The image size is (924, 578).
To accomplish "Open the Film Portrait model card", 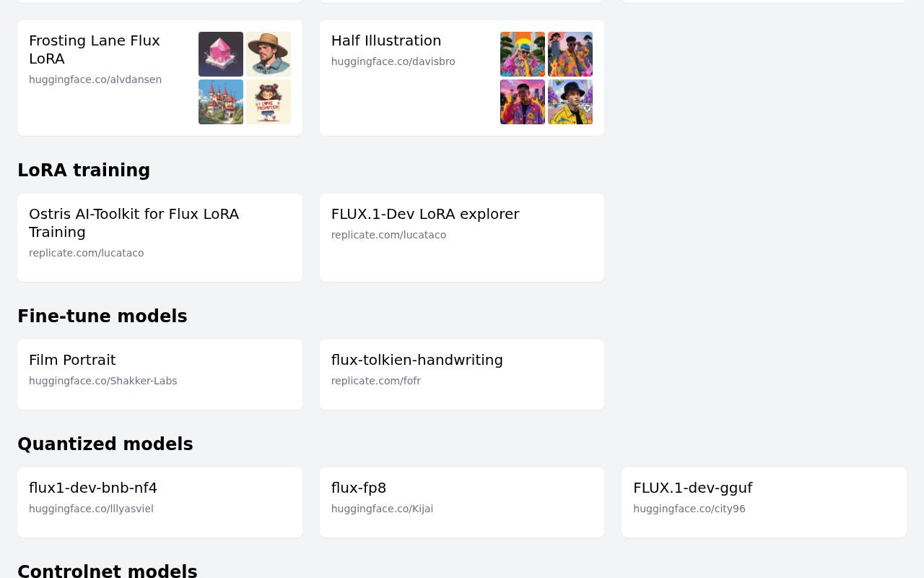I will coord(160,374).
